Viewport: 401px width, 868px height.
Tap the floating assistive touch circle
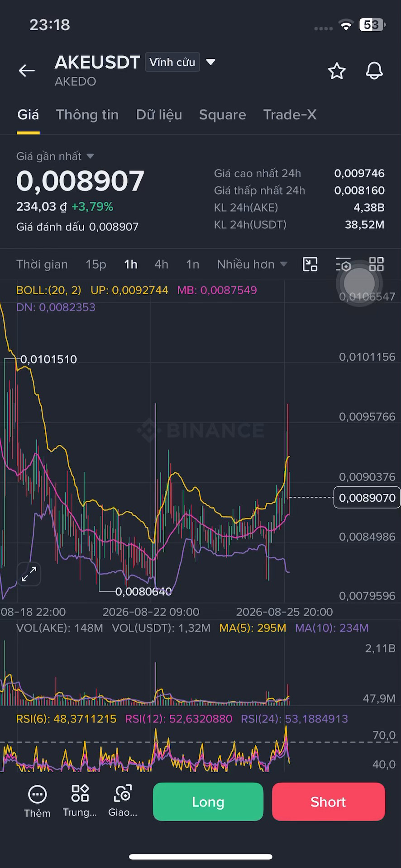pos(359,283)
